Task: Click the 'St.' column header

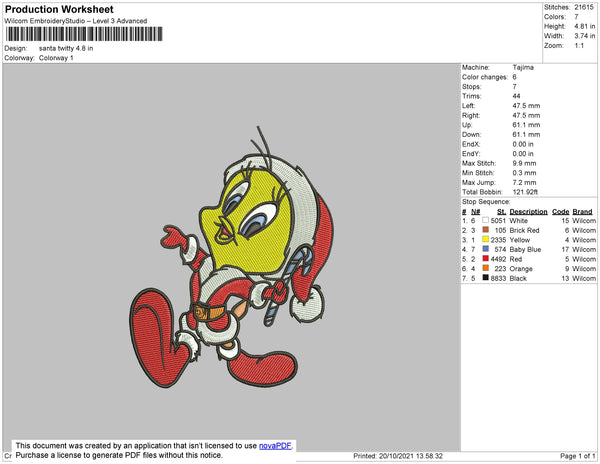Action: coord(501,212)
